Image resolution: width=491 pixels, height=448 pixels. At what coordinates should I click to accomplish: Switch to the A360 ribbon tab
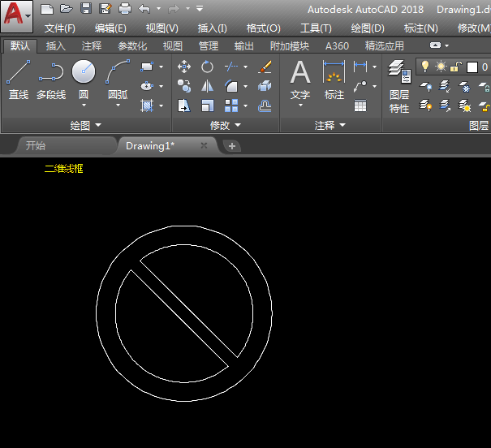pyautogui.click(x=337, y=46)
